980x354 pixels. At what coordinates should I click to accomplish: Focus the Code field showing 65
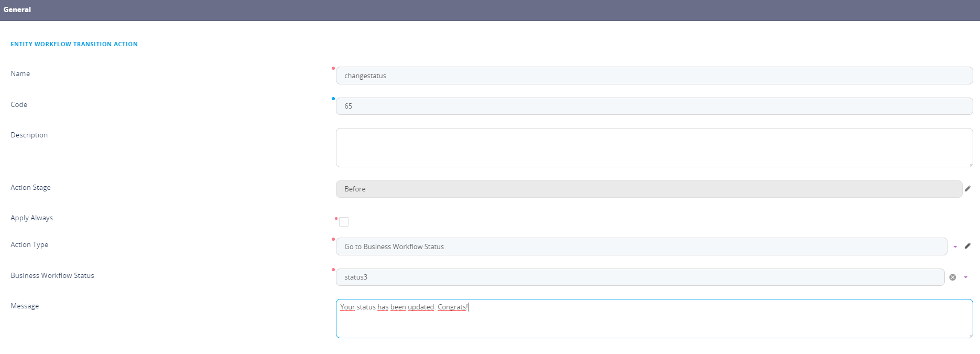coord(654,106)
